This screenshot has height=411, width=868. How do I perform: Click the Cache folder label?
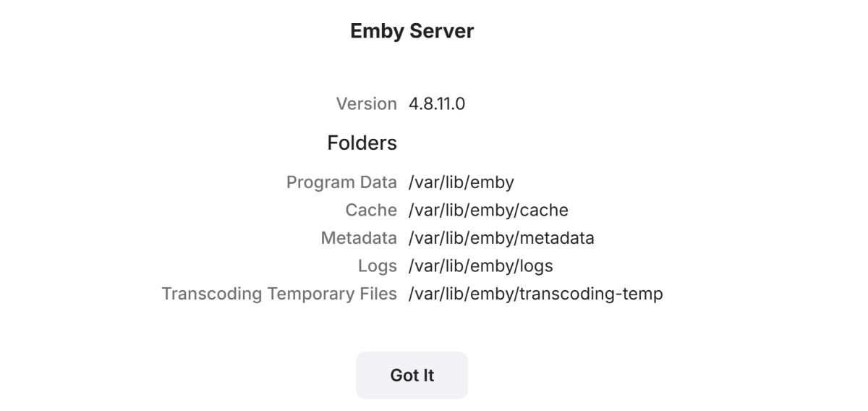click(x=371, y=211)
